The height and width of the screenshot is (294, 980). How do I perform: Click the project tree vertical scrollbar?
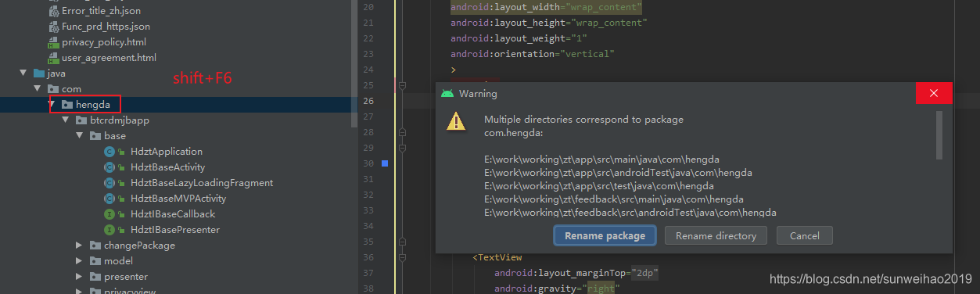(x=354, y=63)
